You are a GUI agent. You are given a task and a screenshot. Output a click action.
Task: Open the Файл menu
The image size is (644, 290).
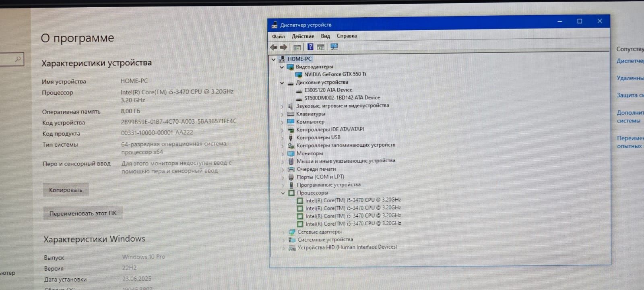[x=278, y=36]
